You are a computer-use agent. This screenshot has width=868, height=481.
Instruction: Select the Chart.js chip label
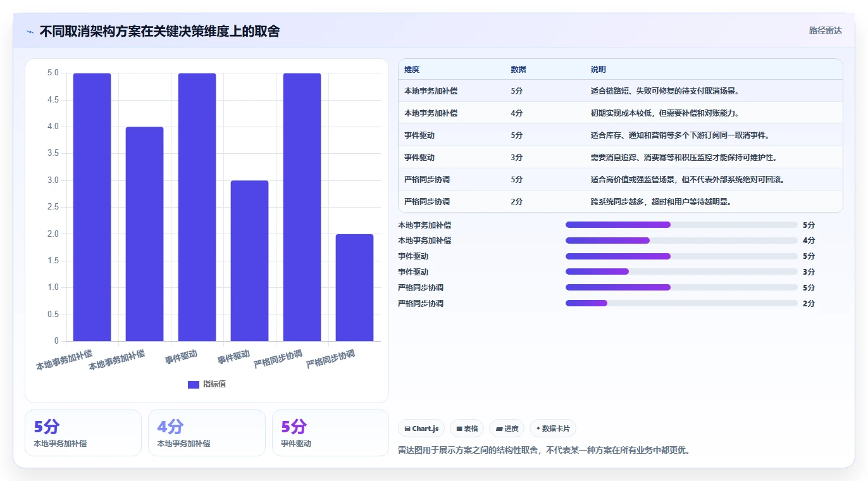425,428
